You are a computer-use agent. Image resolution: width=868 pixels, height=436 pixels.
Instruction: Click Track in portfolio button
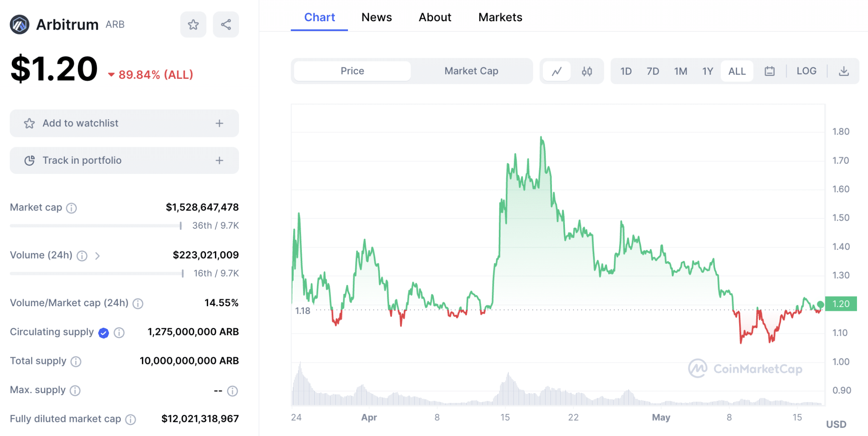click(x=124, y=160)
